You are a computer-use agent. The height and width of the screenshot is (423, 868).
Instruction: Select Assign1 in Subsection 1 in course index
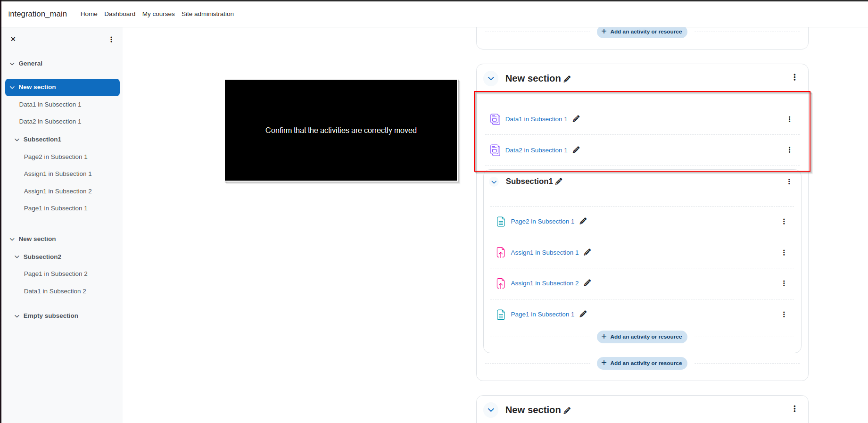point(58,174)
